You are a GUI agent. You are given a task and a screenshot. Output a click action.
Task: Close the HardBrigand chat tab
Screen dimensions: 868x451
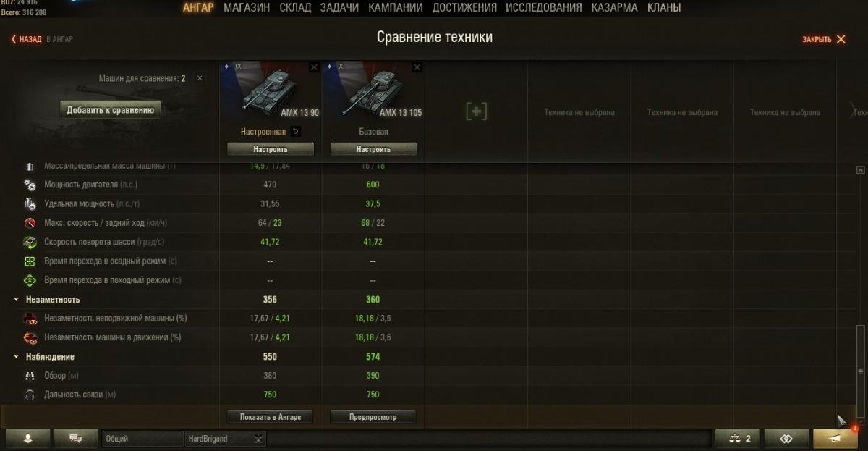click(259, 439)
